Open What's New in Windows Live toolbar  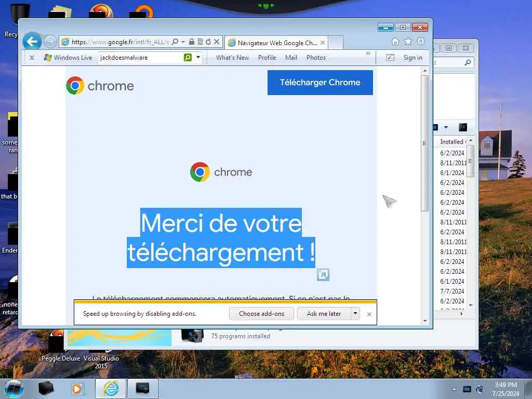(x=232, y=58)
